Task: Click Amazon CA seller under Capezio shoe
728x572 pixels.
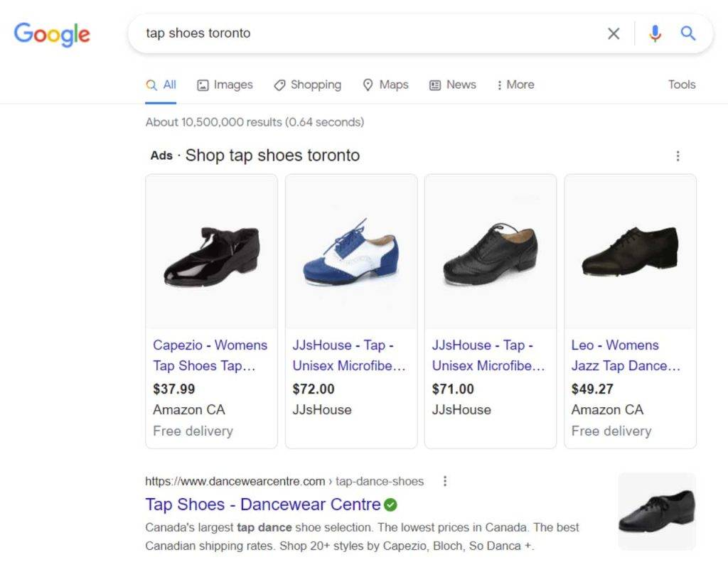Action: [x=189, y=409]
